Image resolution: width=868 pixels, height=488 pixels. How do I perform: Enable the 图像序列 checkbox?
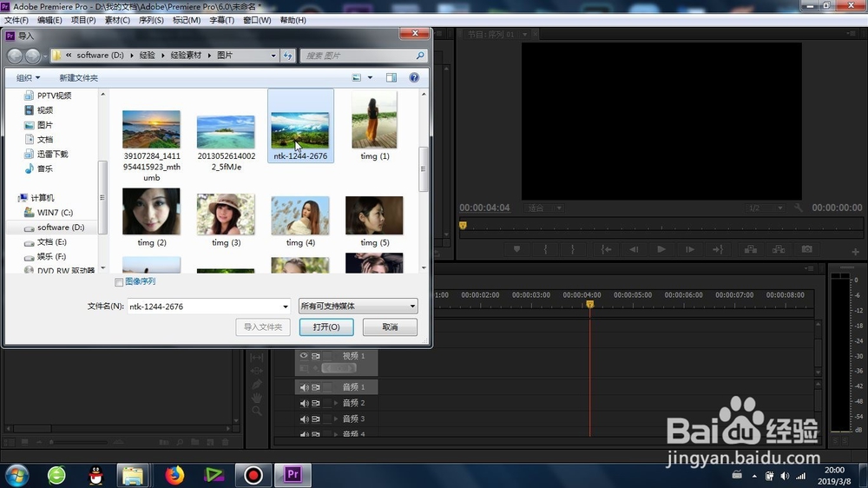click(118, 282)
